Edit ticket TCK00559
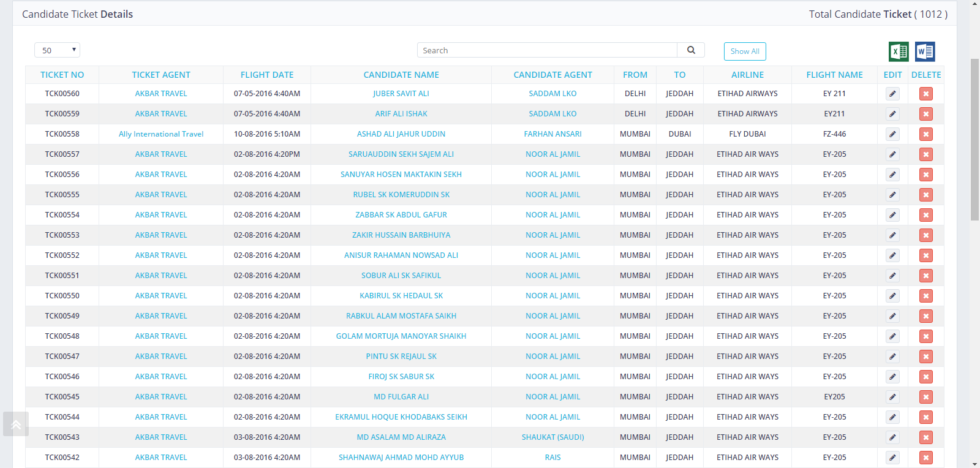The width and height of the screenshot is (980, 468). coord(892,114)
